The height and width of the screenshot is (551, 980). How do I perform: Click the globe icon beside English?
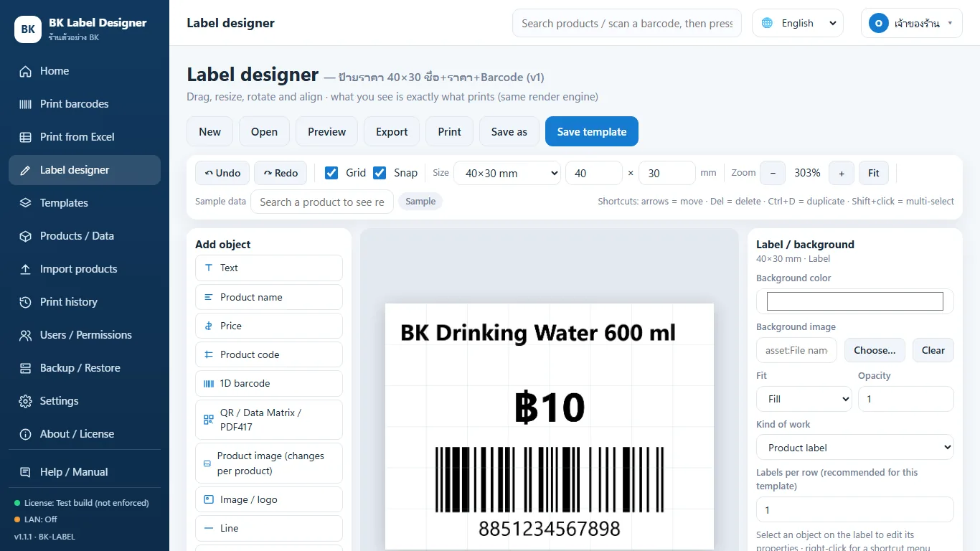coord(768,23)
